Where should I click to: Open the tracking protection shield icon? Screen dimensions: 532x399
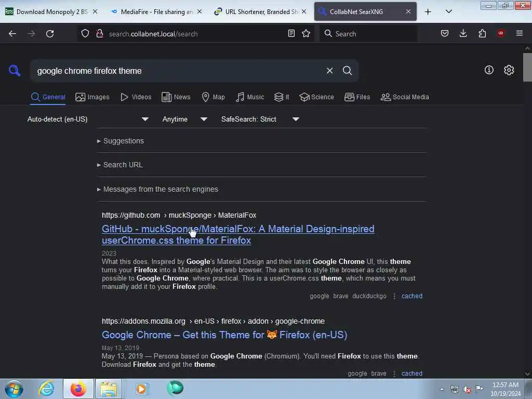coord(85,33)
